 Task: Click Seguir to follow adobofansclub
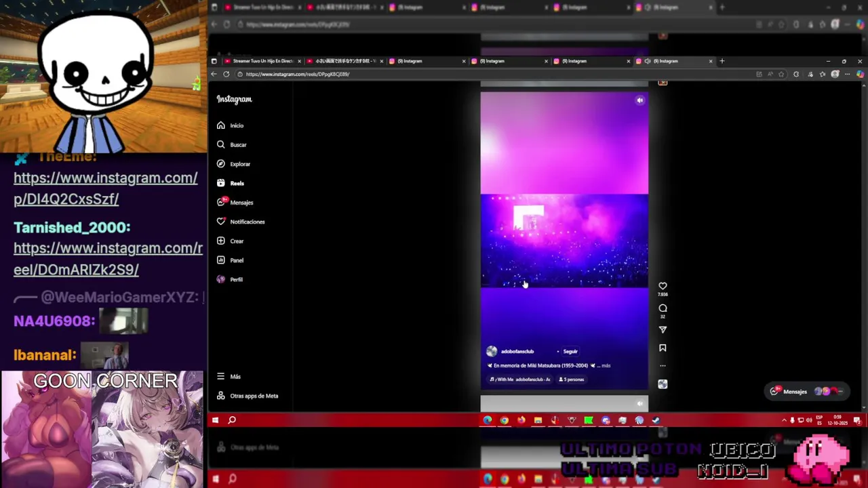tap(570, 351)
